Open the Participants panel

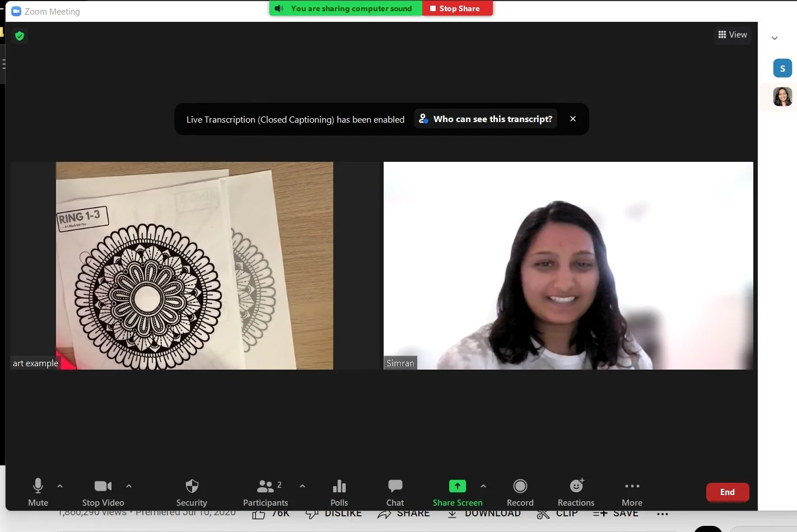tap(265, 492)
